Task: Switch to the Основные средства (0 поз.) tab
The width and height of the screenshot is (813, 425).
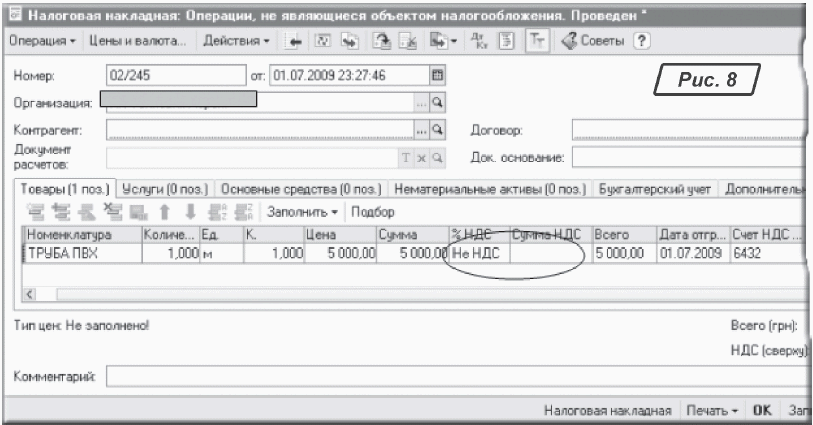Action: tap(303, 188)
